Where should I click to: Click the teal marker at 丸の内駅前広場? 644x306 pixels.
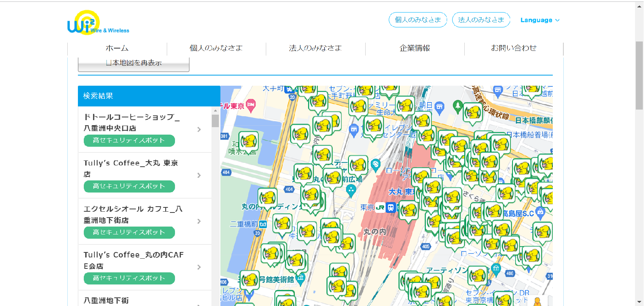tap(351, 190)
